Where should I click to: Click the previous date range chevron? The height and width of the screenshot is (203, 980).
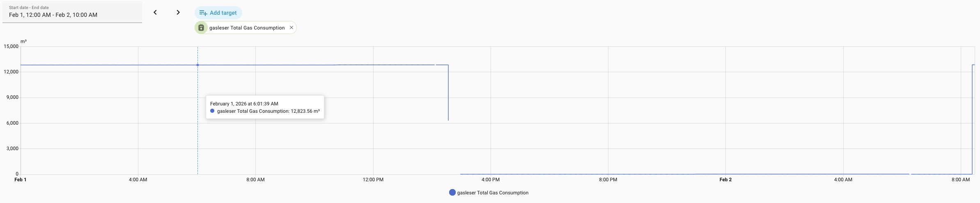[x=155, y=12]
